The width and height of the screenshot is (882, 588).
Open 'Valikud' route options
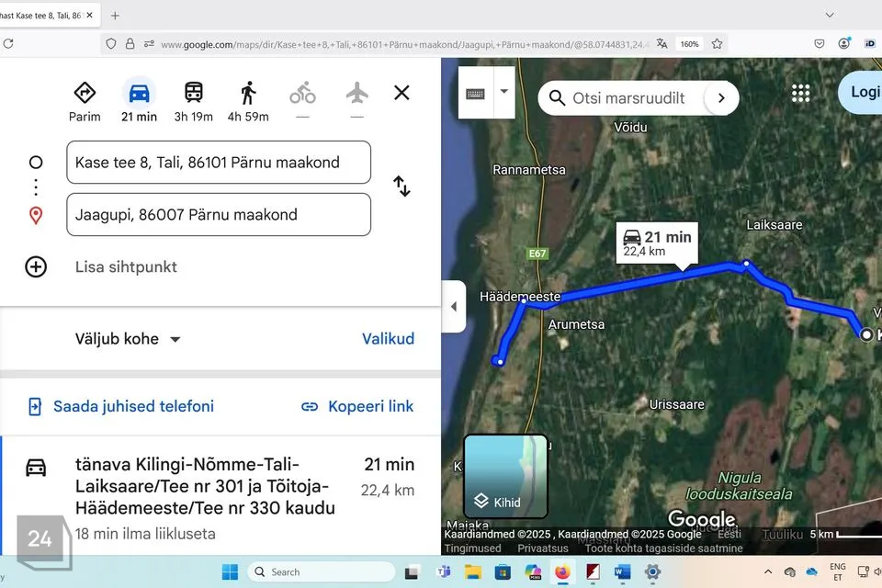click(388, 339)
